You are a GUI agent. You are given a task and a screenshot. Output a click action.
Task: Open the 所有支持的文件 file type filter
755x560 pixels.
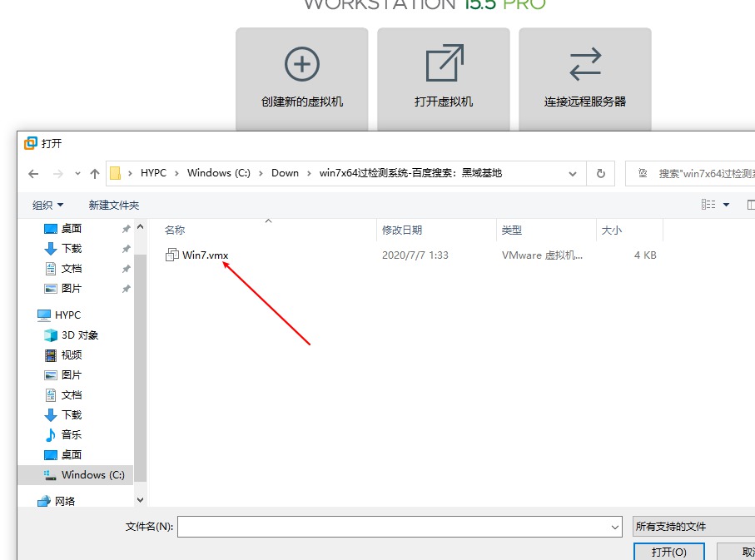pyautogui.click(x=693, y=527)
